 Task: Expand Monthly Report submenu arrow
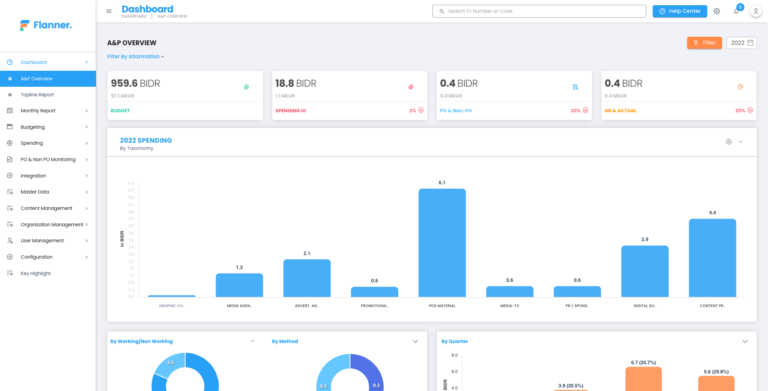tap(87, 111)
